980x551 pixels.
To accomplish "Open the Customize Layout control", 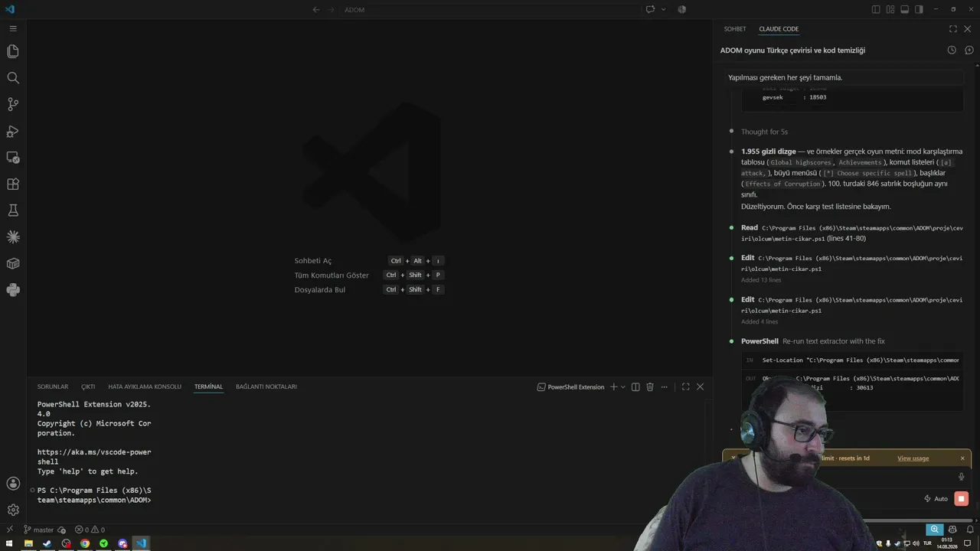I will pos(890,10).
